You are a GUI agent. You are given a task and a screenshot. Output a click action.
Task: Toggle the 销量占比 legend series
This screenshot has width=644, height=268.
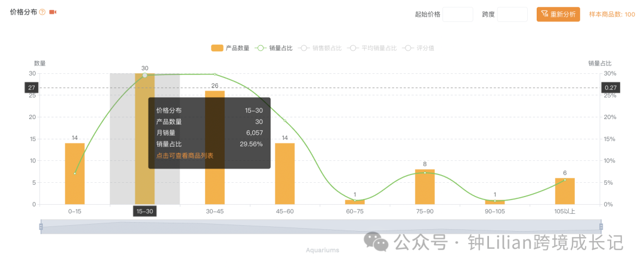pos(274,48)
